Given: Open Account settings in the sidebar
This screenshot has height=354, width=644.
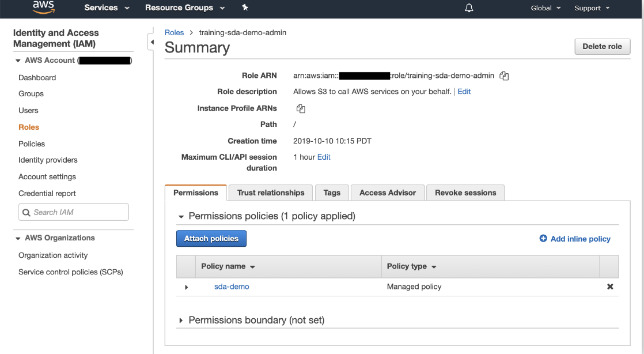Looking at the screenshot, I should click(x=47, y=177).
